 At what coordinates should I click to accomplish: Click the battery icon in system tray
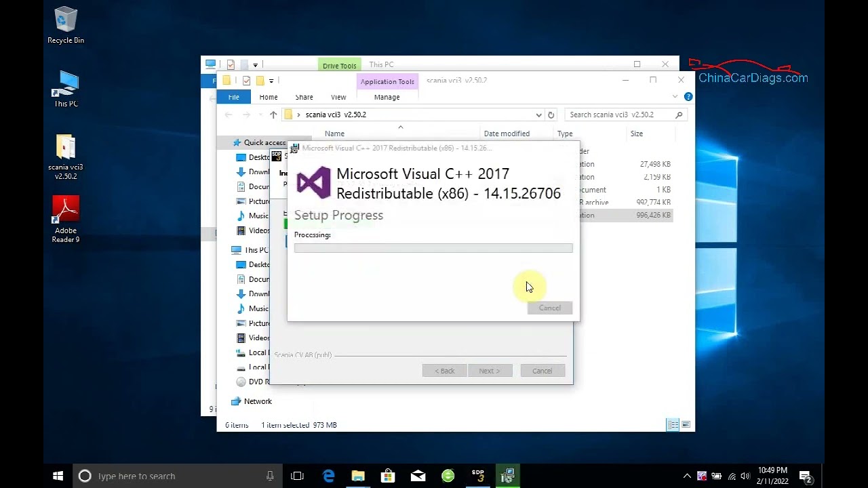(x=716, y=476)
